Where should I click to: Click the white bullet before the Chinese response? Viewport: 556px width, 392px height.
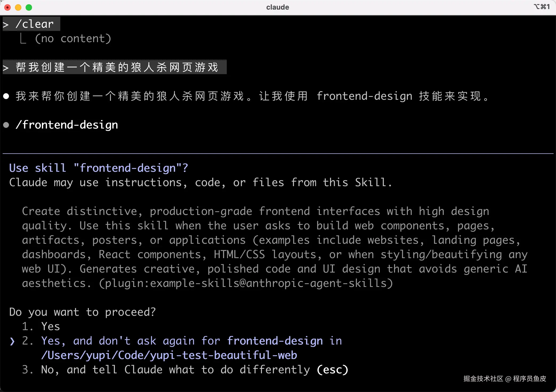pos(6,96)
